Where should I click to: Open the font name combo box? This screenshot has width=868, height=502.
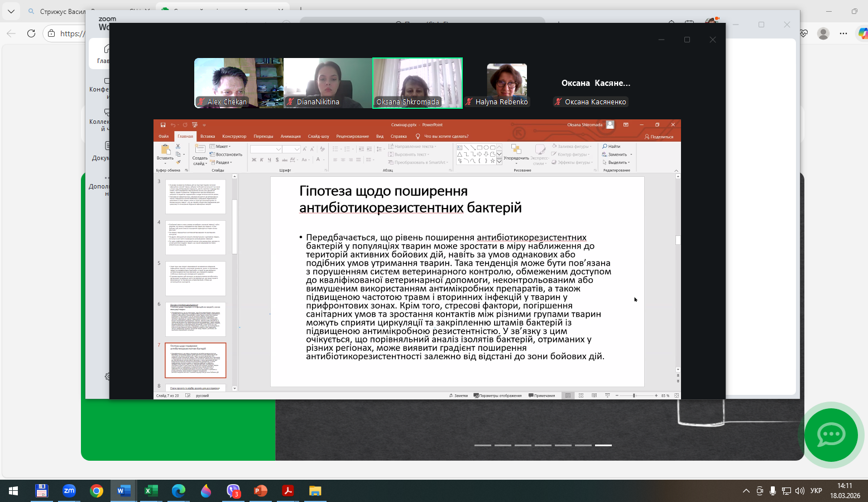[x=266, y=149]
